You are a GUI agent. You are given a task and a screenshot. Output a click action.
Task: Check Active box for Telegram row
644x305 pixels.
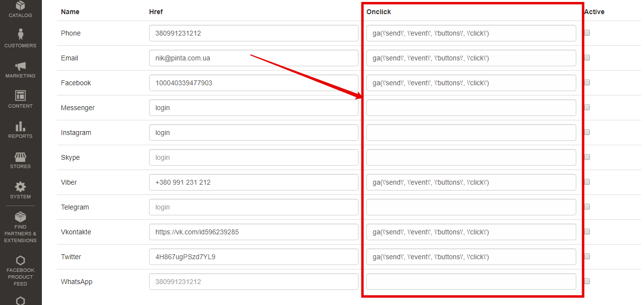pos(587,207)
